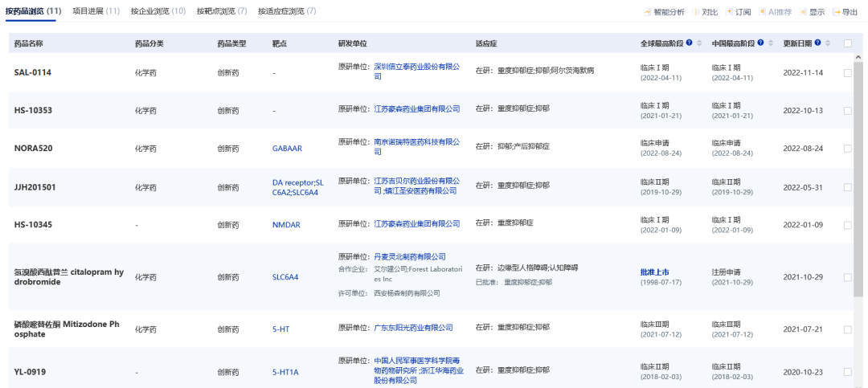
Task: Open 江苏豪森药业集团有限公司 link in HS-10353 row
Action: 416,108
